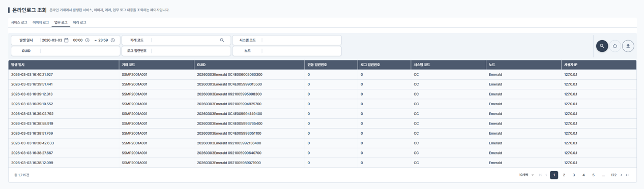Viewport: 644px width, 189px height.
Task: Select the row timestamped 2026-03-03 16:38:27.667
Action: point(323,153)
